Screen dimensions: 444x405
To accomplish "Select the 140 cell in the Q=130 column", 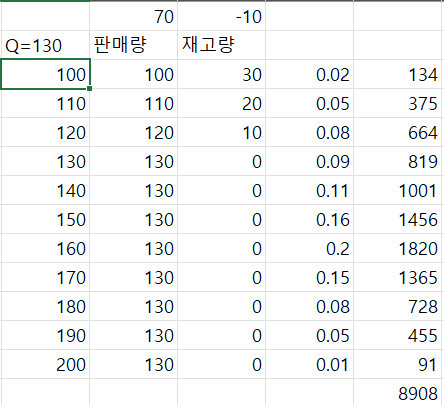I will pos(45,190).
